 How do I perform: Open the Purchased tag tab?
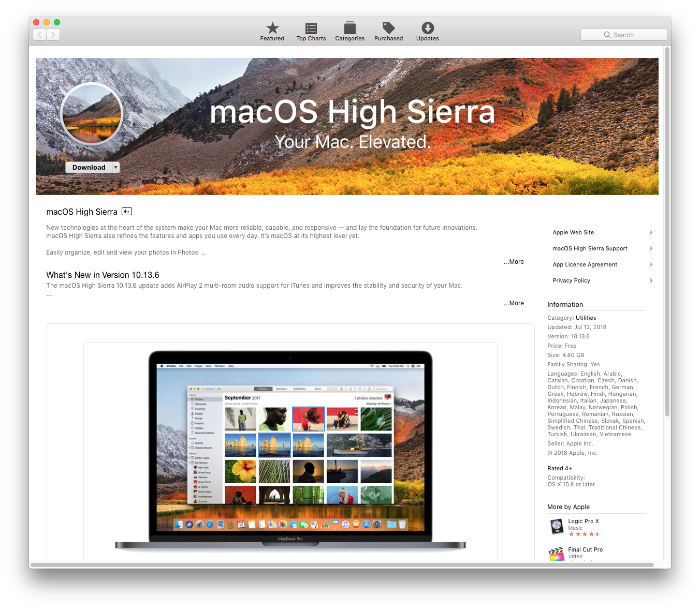(389, 32)
